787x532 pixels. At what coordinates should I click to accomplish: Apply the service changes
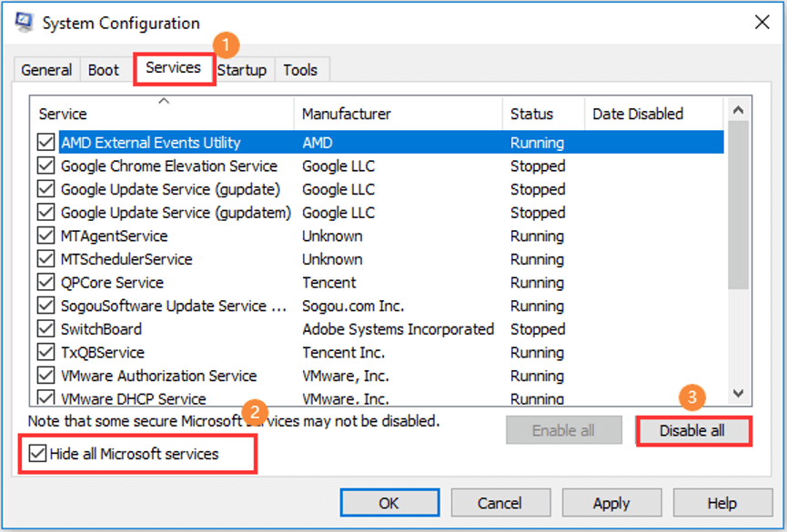pyautogui.click(x=611, y=502)
